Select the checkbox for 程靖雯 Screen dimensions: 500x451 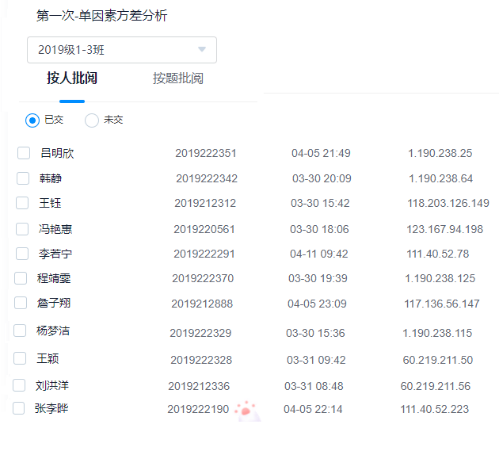click(x=20, y=278)
